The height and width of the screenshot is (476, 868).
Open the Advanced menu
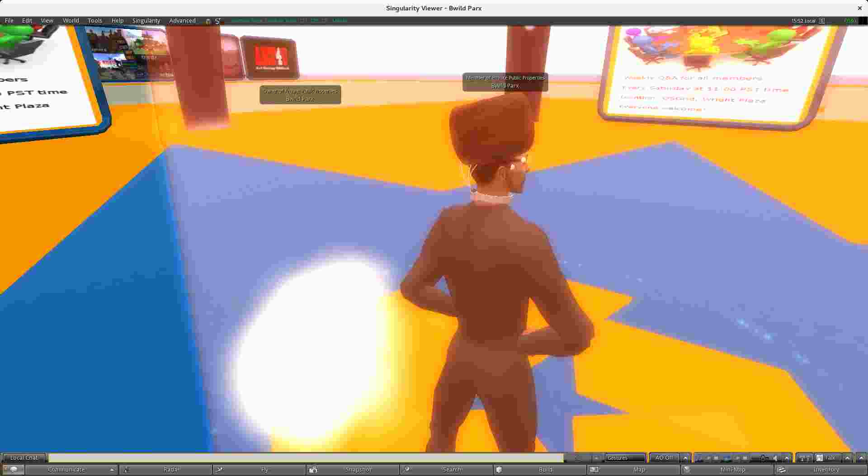coord(182,20)
